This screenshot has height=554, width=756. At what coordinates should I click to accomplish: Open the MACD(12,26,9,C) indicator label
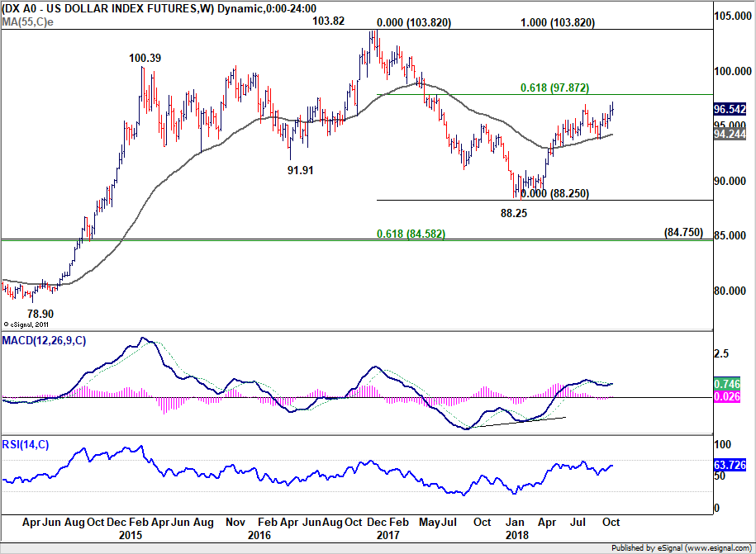pyautogui.click(x=44, y=341)
